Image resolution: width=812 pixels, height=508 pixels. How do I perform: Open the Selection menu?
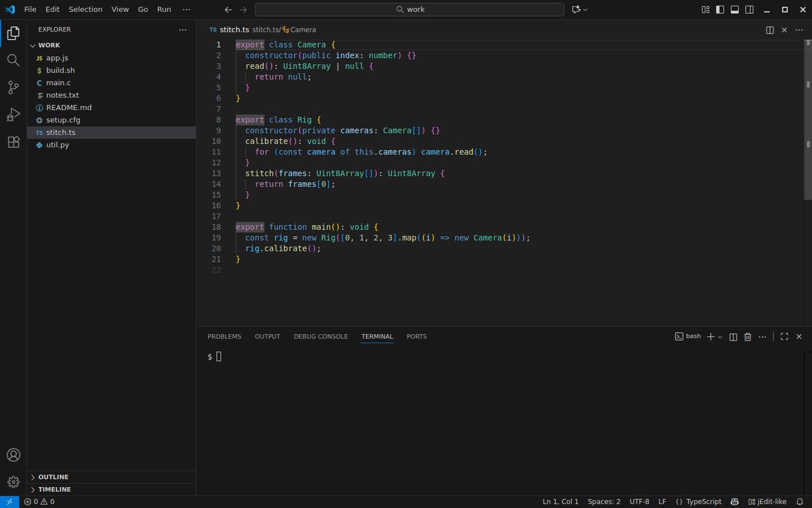coord(86,10)
